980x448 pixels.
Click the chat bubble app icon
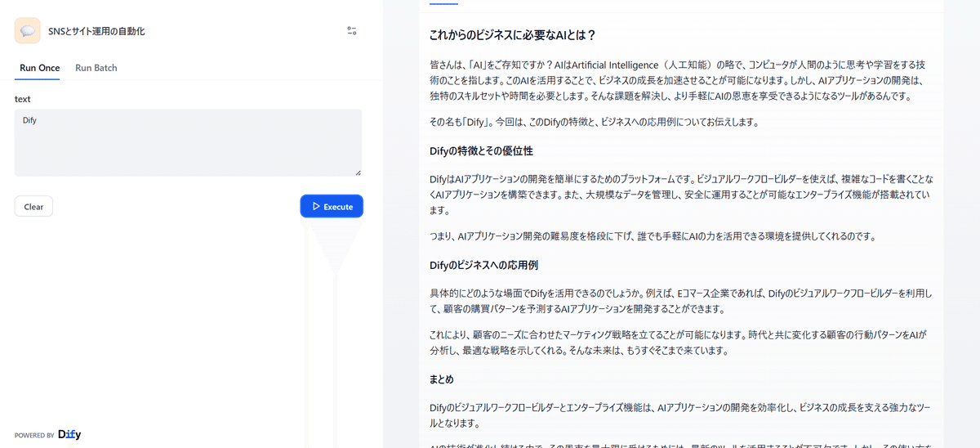[x=28, y=31]
